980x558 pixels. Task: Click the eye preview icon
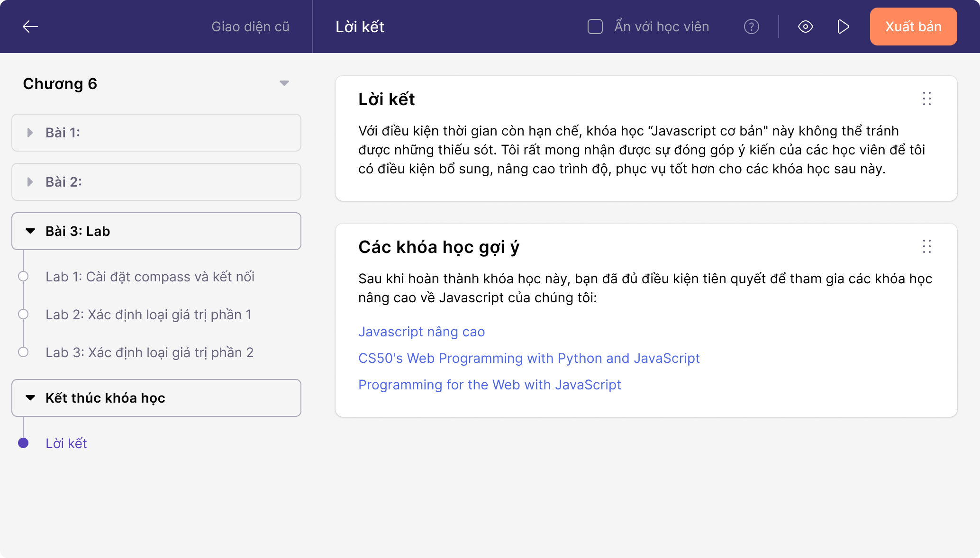pyautogui.click(x=805, y=27)
